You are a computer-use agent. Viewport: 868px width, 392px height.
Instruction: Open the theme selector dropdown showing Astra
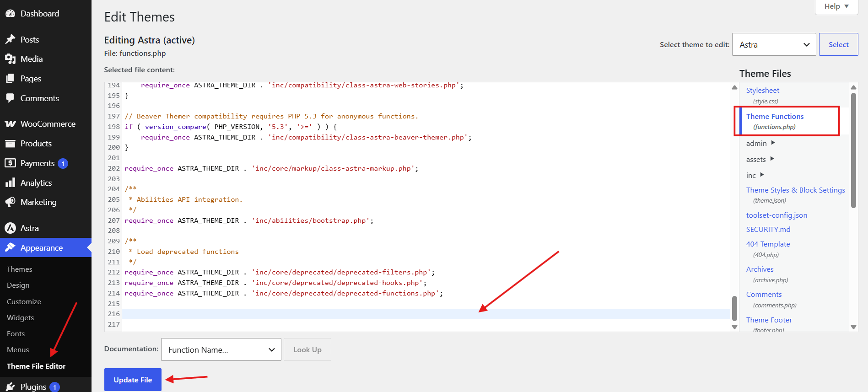coord(774,45)
